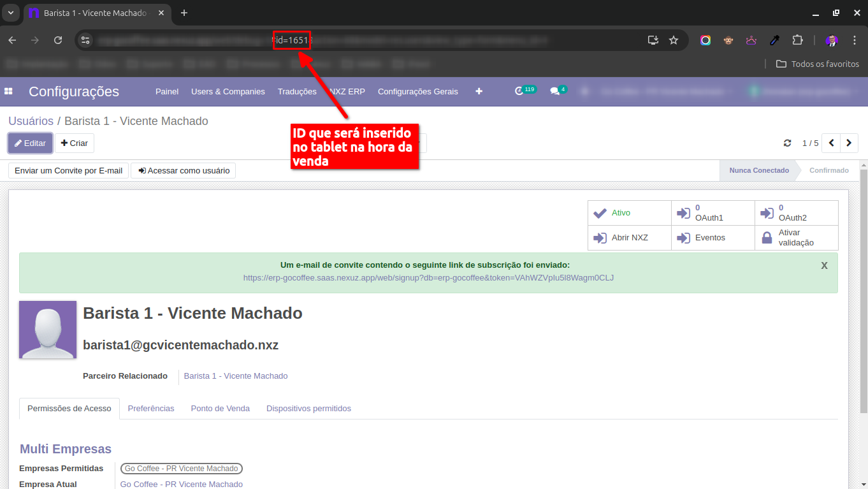Click the Ativar validação lock button
This screenshot has height=489, width=868.
(796, 238)
